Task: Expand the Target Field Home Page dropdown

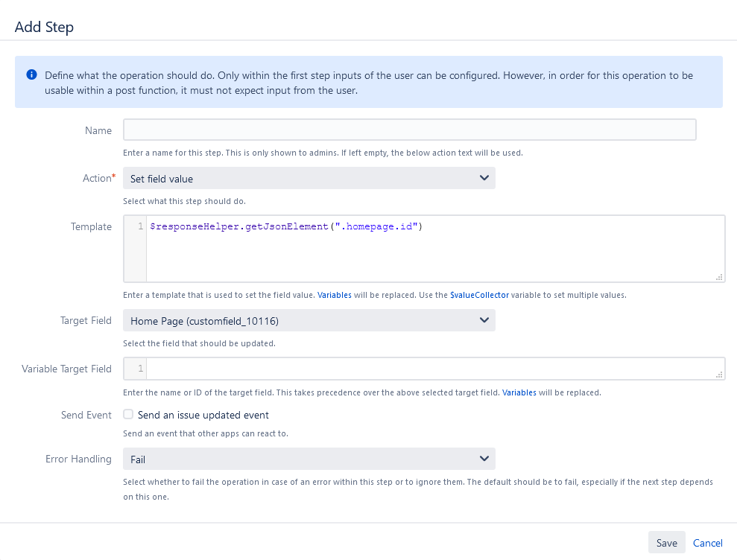Action: (309, 321)
